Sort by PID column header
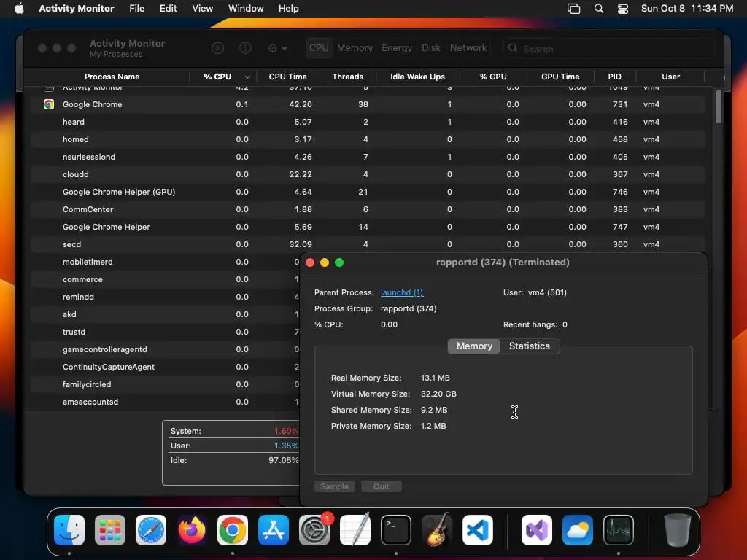747x560 pixels. click(614, 77)
